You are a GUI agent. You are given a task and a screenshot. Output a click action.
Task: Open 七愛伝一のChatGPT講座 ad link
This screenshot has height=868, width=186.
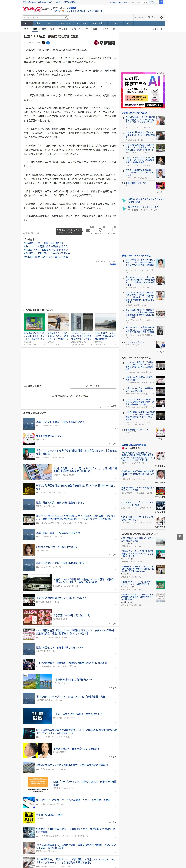pos(49,815)
